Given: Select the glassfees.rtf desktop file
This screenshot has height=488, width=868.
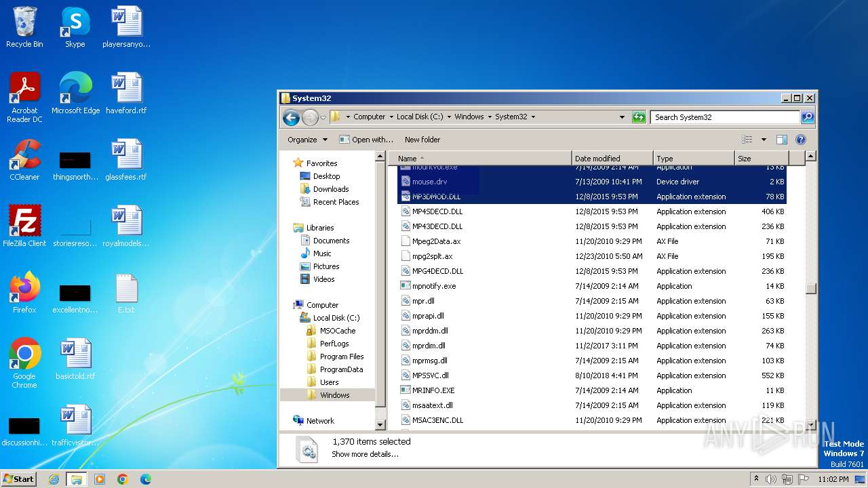Looking at the screenshot, I should point(126,160).
